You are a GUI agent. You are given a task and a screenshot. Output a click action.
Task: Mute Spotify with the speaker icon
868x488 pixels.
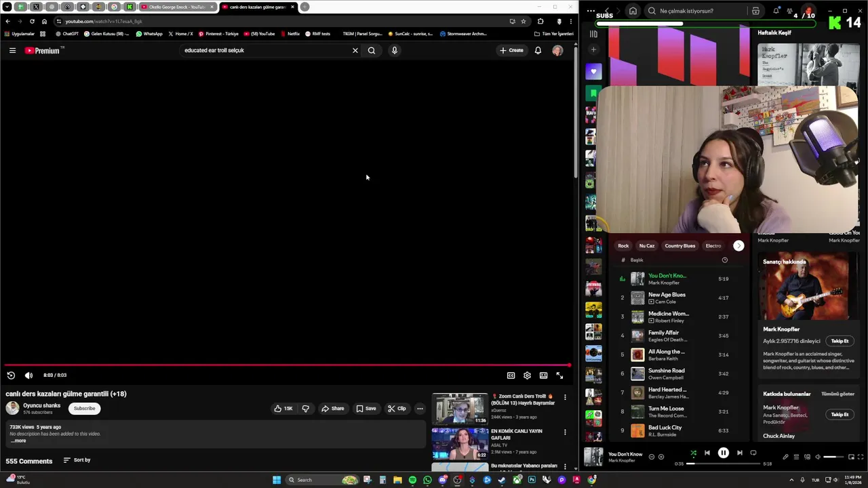[817, 457]
